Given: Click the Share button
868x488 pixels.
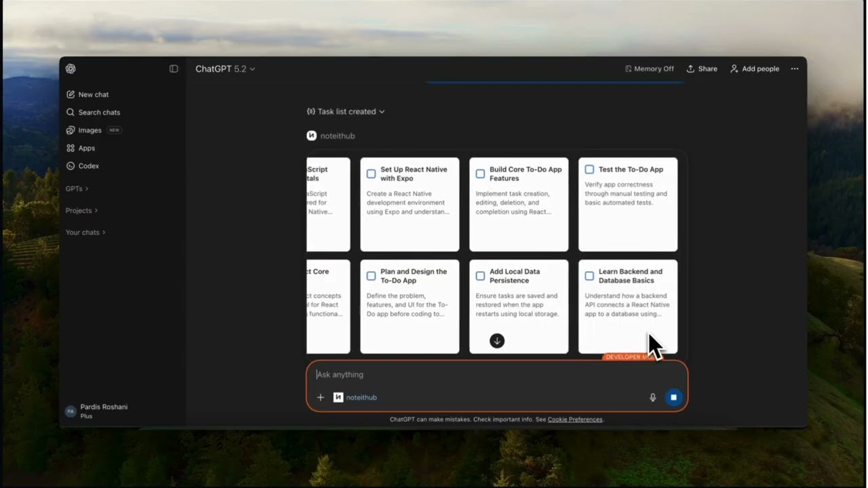Looking at the screenshot, I should point(702,68).
